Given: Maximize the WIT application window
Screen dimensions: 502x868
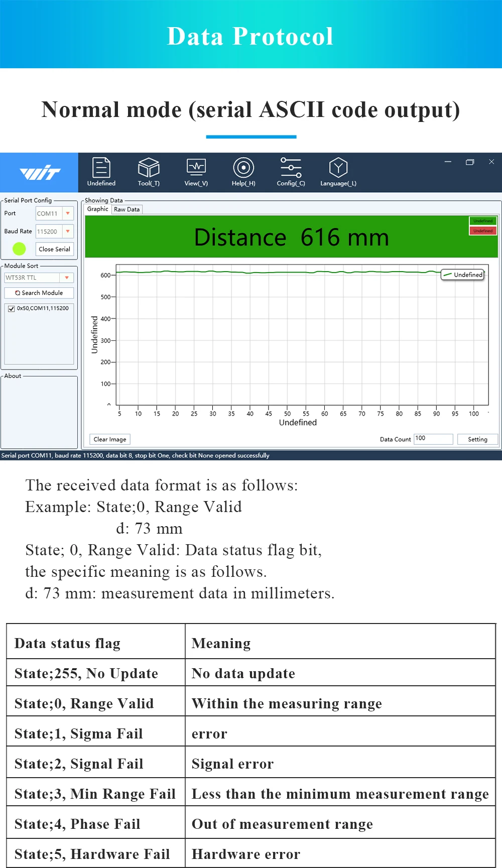Looking at the screenshot, I should pyautogui.click(x=470, y=162).
